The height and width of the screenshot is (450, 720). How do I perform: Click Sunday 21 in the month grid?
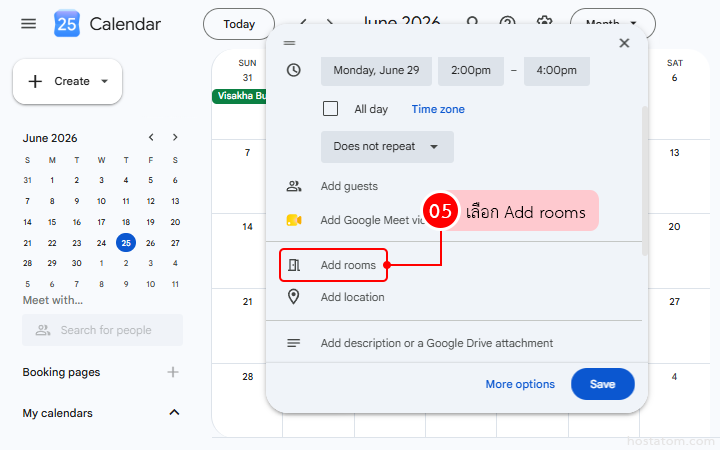pos(248,302)
